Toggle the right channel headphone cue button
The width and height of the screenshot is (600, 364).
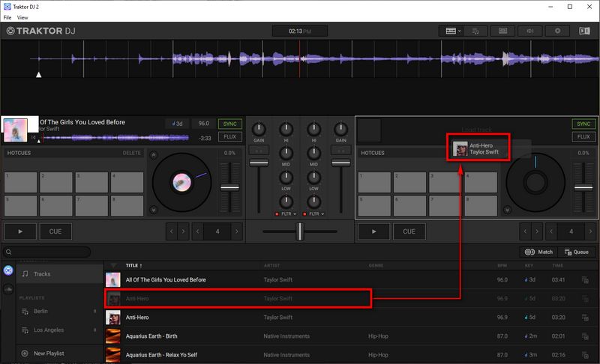(x=341, y=151)
